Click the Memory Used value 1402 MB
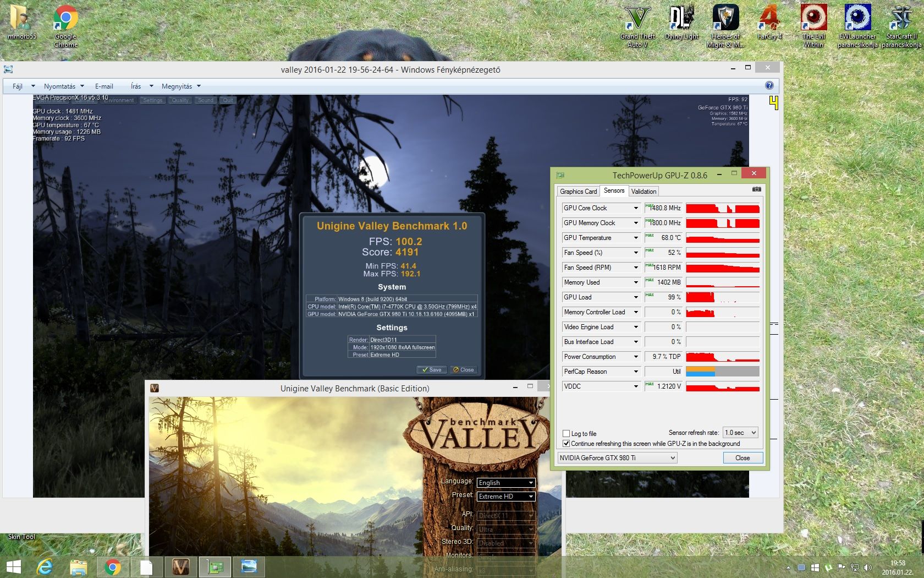Viewport: 924px width, 578px height. [663, 282]
